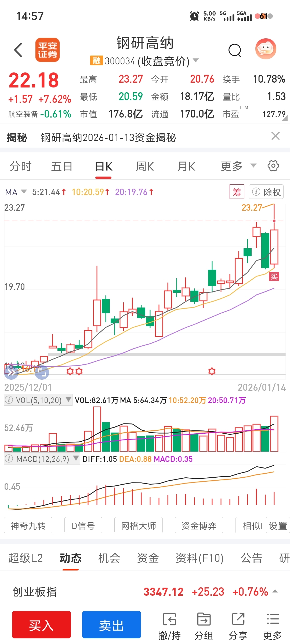Open the 分组 folder icon
This screenshot has width=290, height=644.
(204, 627)
